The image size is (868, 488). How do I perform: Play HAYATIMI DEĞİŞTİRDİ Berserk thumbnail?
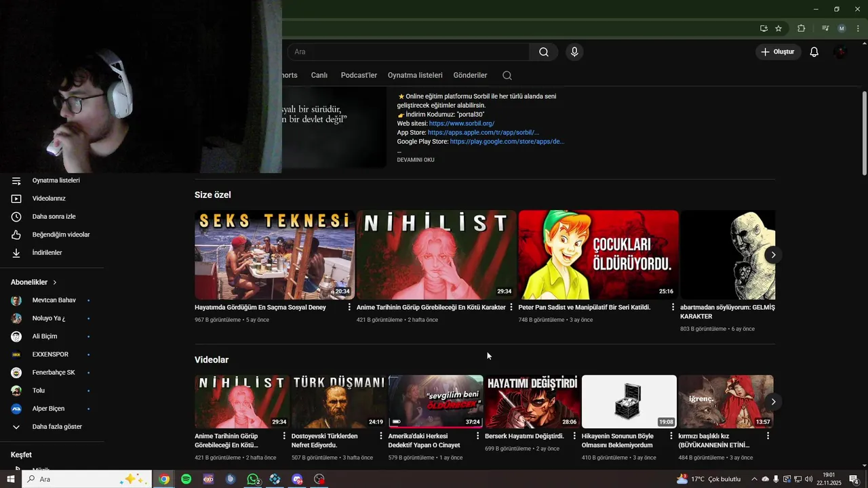click(532, 402)
